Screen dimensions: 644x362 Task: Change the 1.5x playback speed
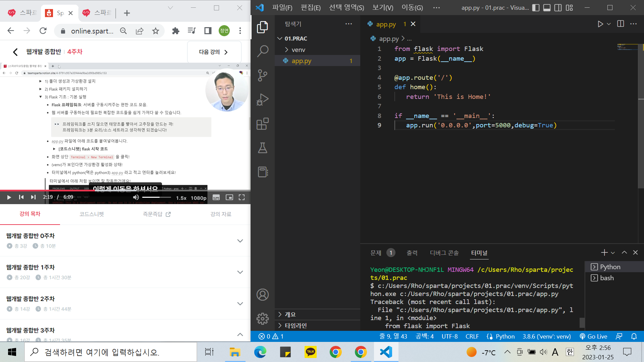181,198
